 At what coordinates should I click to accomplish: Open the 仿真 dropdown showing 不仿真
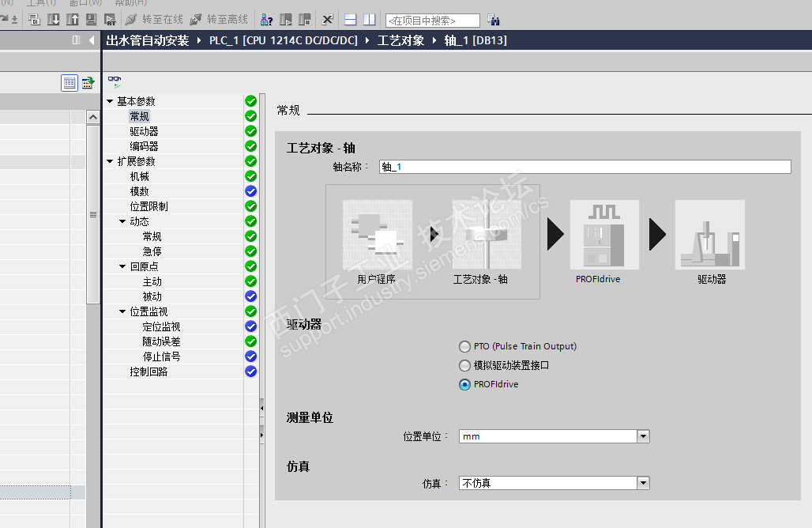click(643, 483)
